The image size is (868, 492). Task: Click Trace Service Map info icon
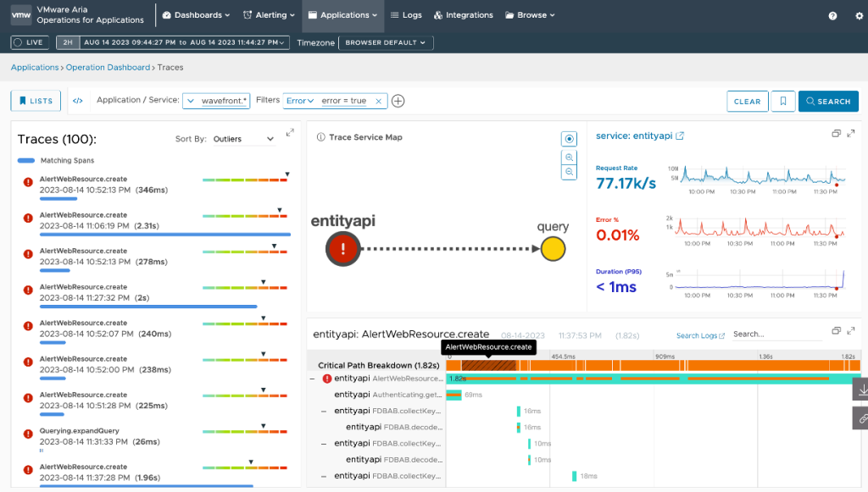click(320, 137)
